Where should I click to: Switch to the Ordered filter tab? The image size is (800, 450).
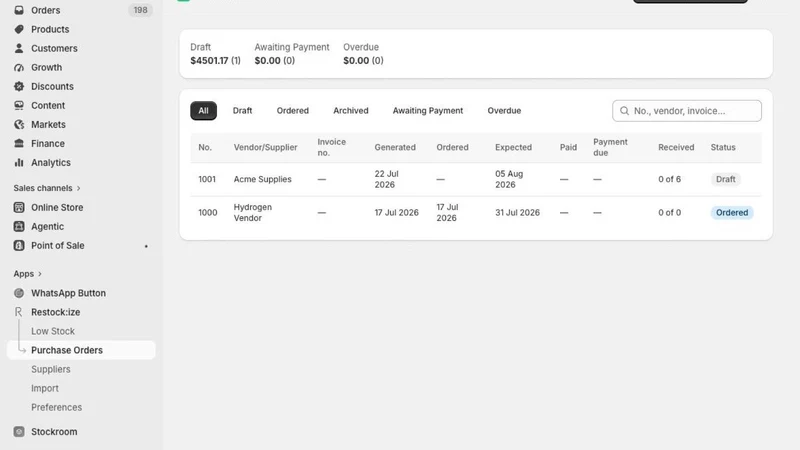pyautogui.click(x=293, y=111)
